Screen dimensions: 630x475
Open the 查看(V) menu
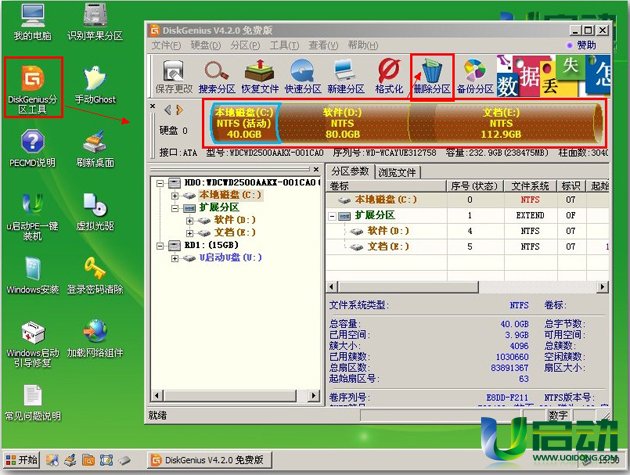[x=323, y=45]
